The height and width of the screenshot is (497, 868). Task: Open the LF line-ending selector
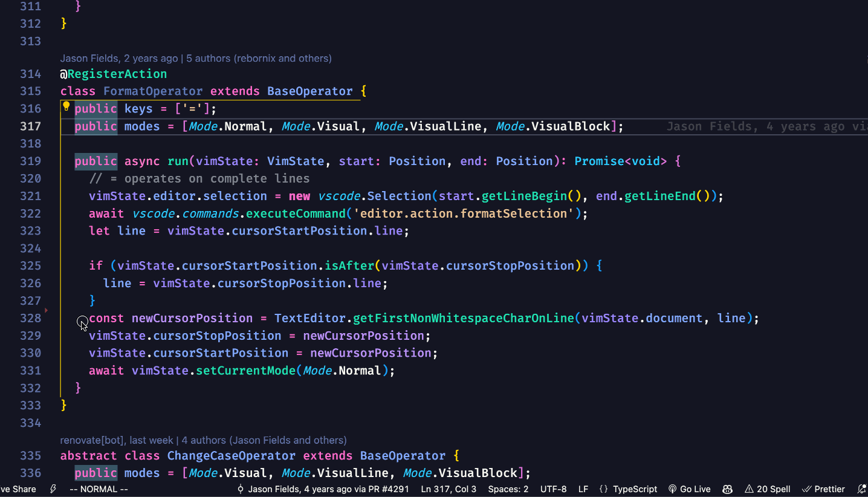[x=582, y=489]
